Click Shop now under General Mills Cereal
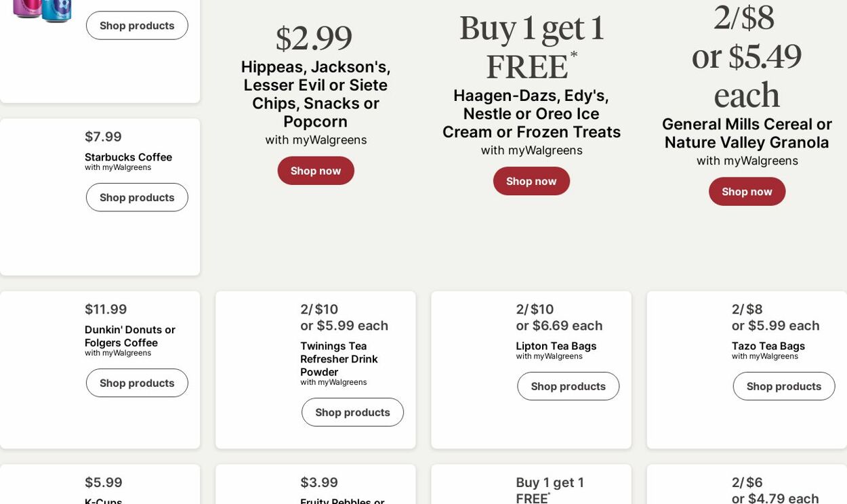This screenshot has width=847, height=504. (x=747, y=192)
